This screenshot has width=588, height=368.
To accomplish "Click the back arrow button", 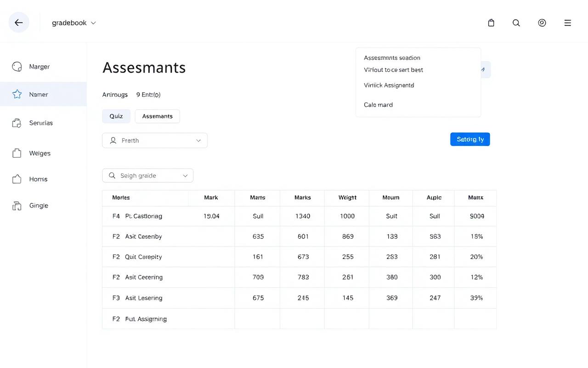I will point(19,23).
